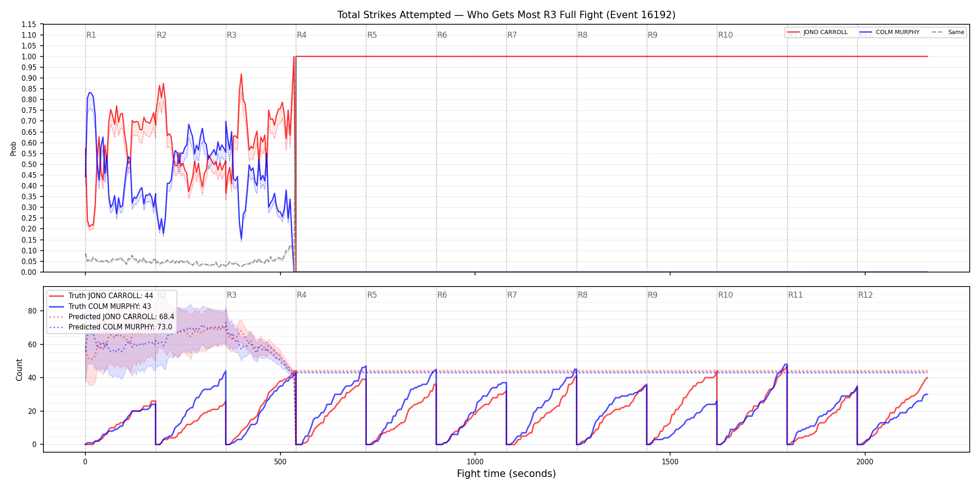
Task: Click Predicted JONO CARROLL: 68.4 legend entry
Action: click(112, 317)
